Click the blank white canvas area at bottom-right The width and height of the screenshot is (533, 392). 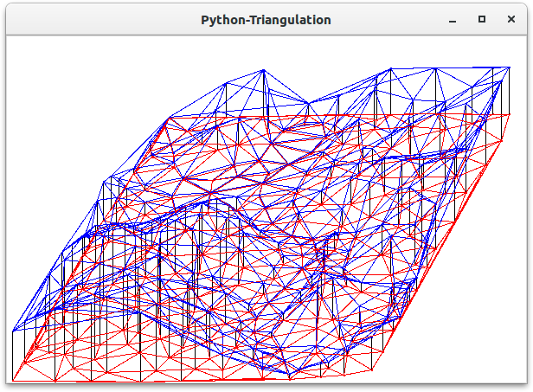click(485, 346)
